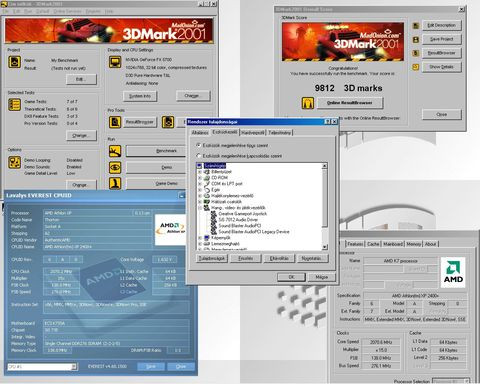Click the 9812 3D marks score text
Screen dimensions: 480x384
click(348, 88)
